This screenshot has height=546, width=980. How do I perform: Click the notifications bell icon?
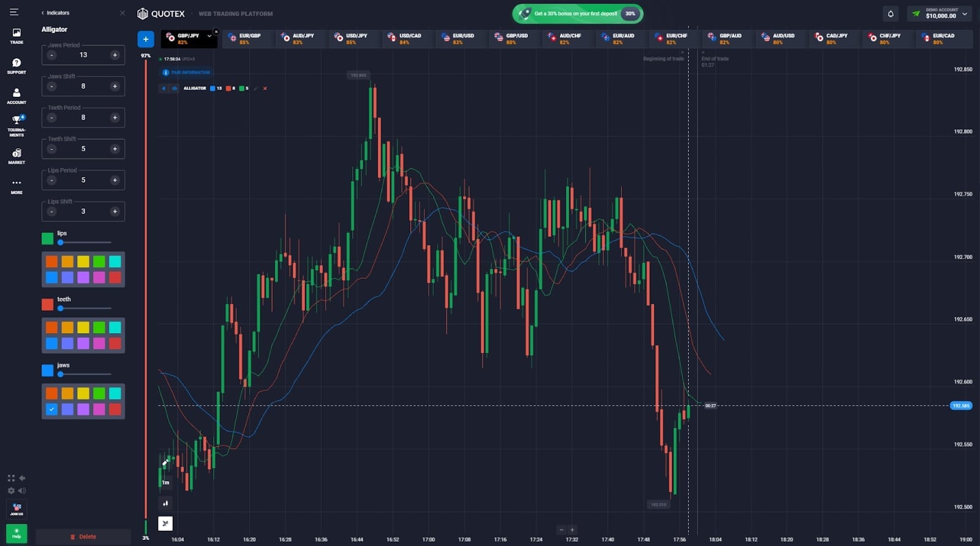coord(891,13)
